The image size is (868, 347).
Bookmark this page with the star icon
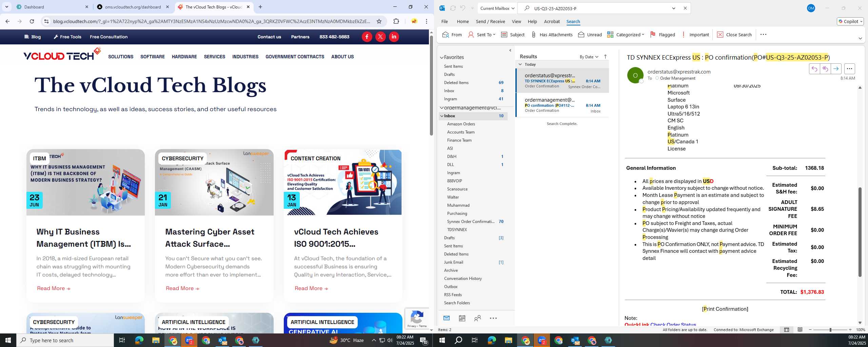pos(379,21)
